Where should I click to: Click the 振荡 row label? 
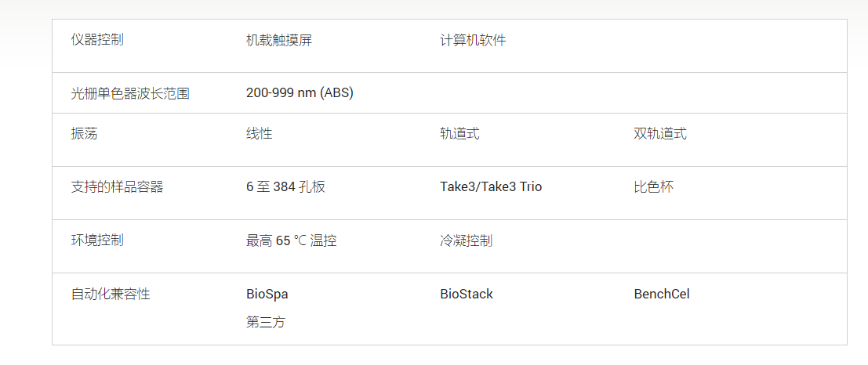pos(84,134)
